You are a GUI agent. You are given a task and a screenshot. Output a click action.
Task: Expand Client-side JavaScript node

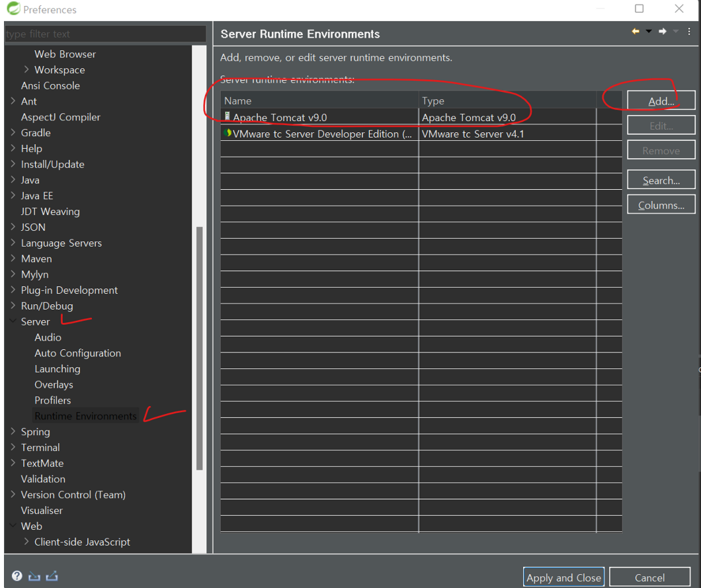26,542
